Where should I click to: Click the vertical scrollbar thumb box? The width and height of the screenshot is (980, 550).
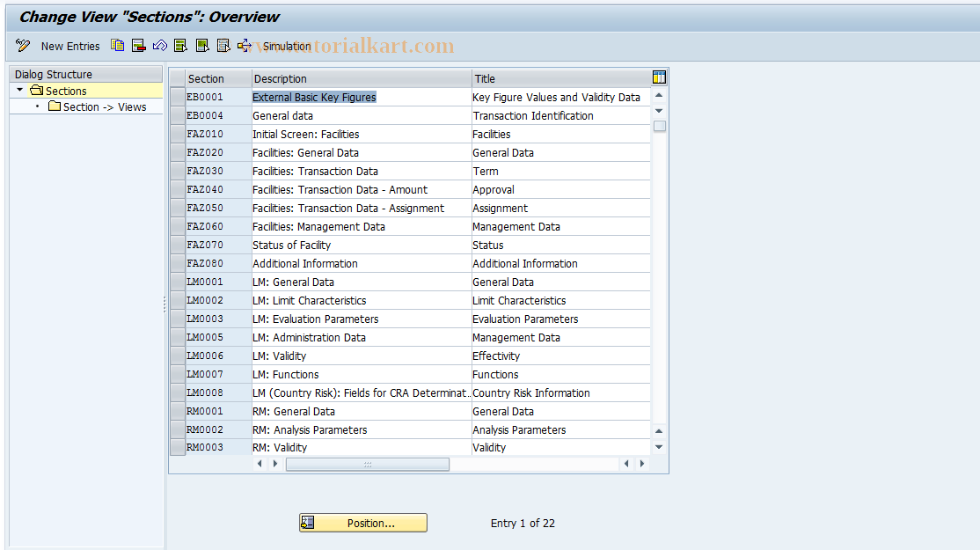tap(659, 126)
